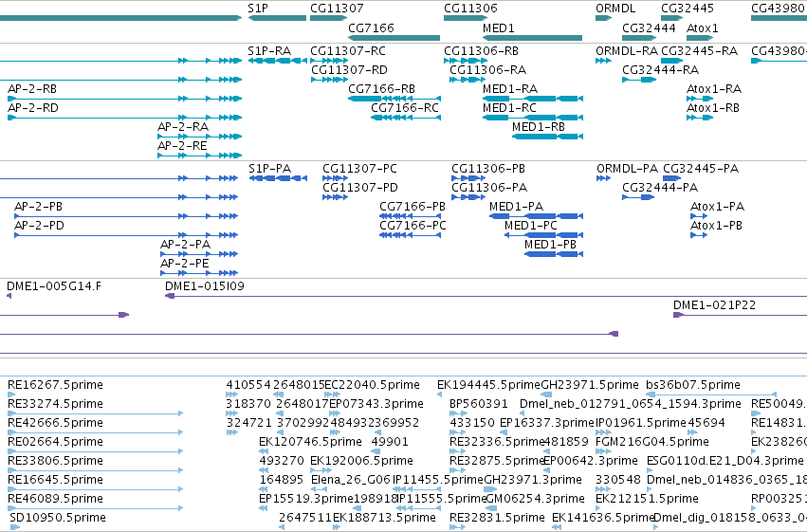The height and width of the screenshot is (532, 807).
Task: Click the AP-2-RD transcript label
Action: click(33, 107)
